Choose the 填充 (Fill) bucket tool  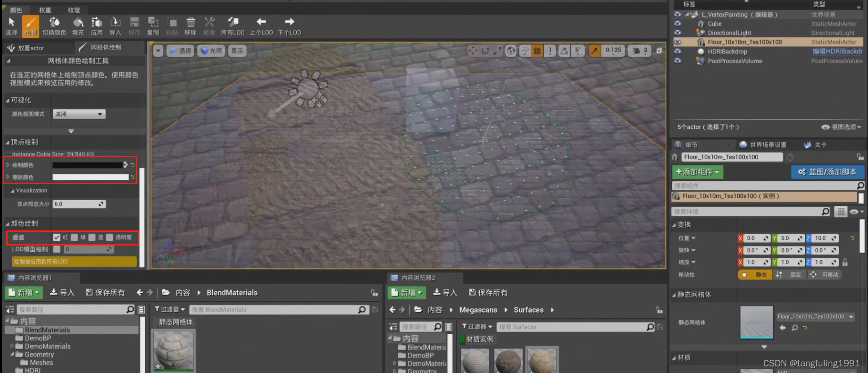tap(78, 26)
